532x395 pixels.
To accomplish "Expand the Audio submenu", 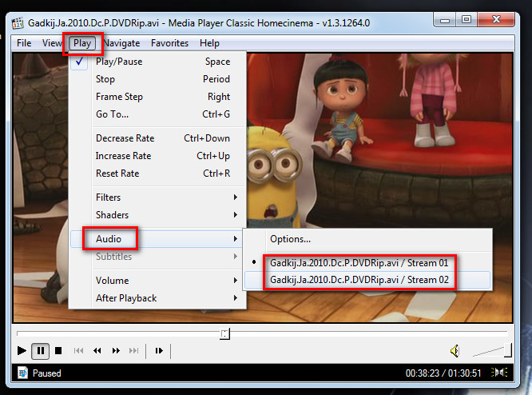I will (158, 239).
